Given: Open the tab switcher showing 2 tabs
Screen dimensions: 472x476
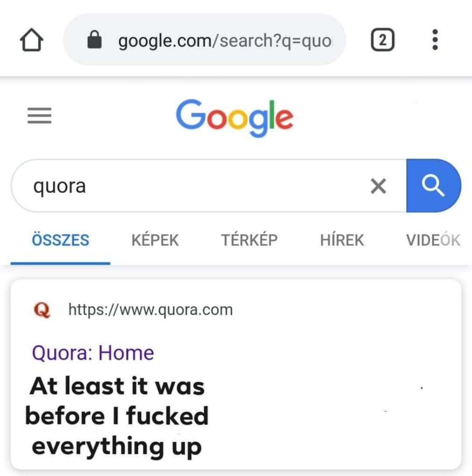Looking at the screenshot, I should (382, 41).
